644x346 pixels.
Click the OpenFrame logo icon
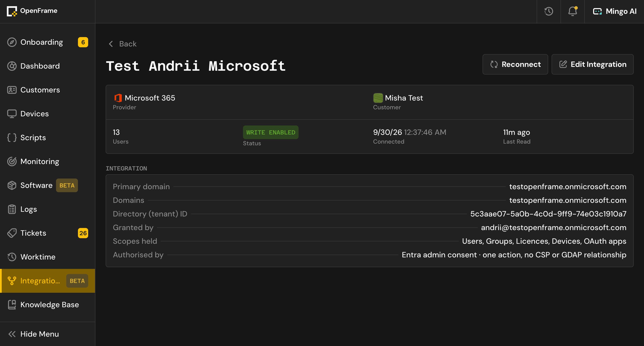click(x=12, y=11)
